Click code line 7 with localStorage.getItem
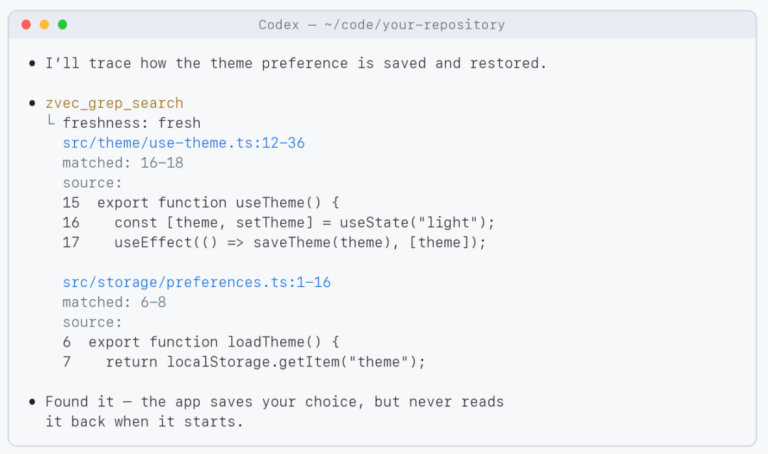This screenshot has height=454, width=768. 244,362
